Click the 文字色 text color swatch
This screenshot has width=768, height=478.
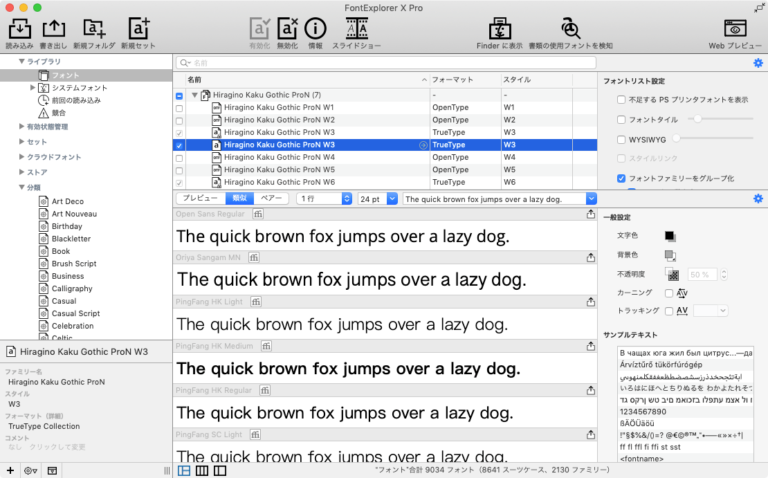(670, 236)
